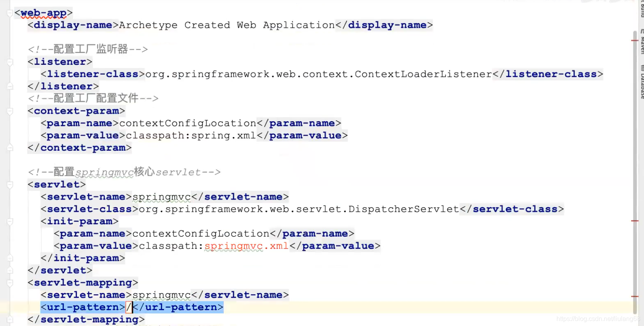The height and width of the screenshot is (326, 644).
Task: Place cursor in 'Archetype Created Web Application' text
Action: tap(227, 25)
